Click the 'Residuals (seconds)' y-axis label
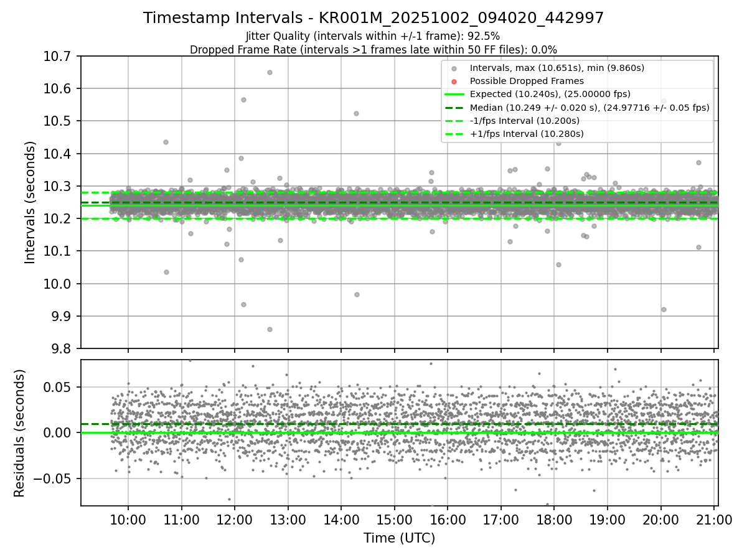Image resolution: width=747 pixels, height=560 pixels. (x=19, y=433)
